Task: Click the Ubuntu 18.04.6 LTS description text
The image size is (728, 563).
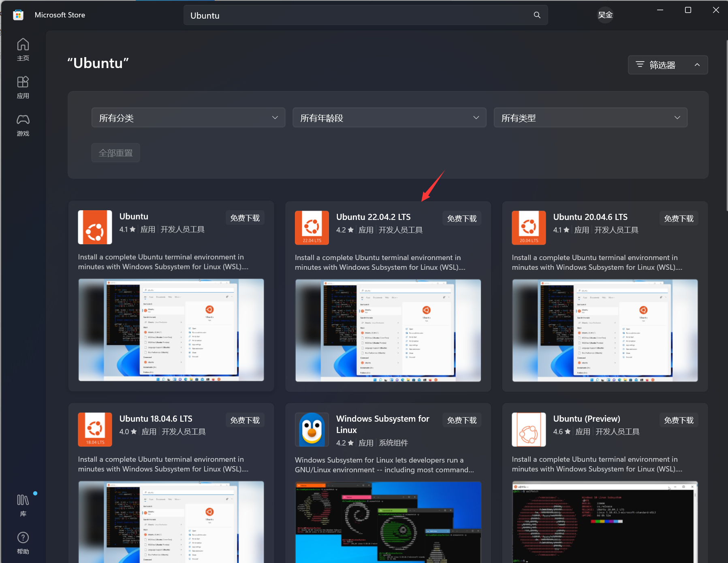Action: coord(163,464)
